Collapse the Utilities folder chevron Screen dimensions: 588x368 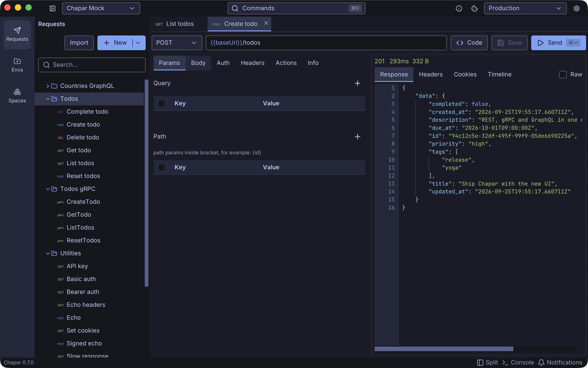coord(47,253)
